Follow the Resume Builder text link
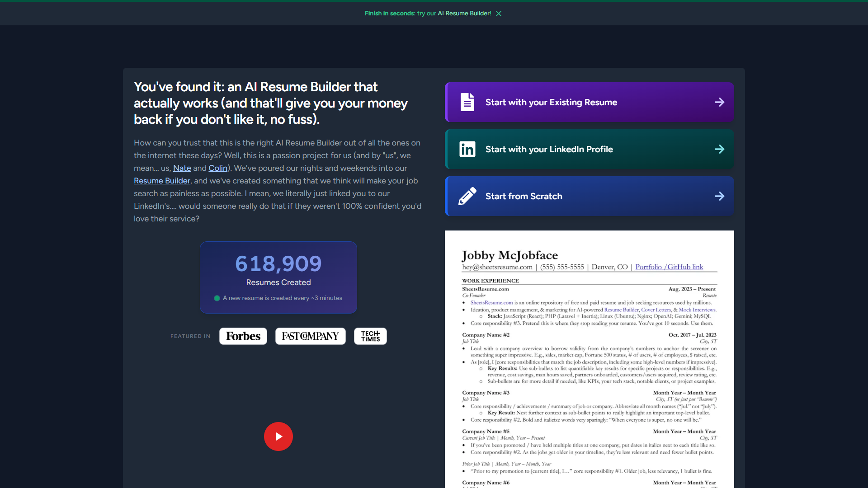Image resolution: width=868 pixels, height=488 pixels. [x=162, y=181]
